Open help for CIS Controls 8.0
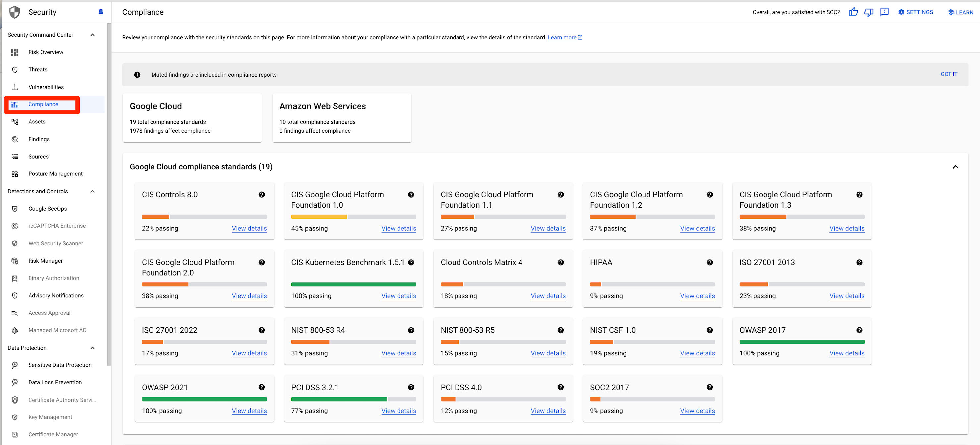Screen dimensions: 980x445 (262, 195)
